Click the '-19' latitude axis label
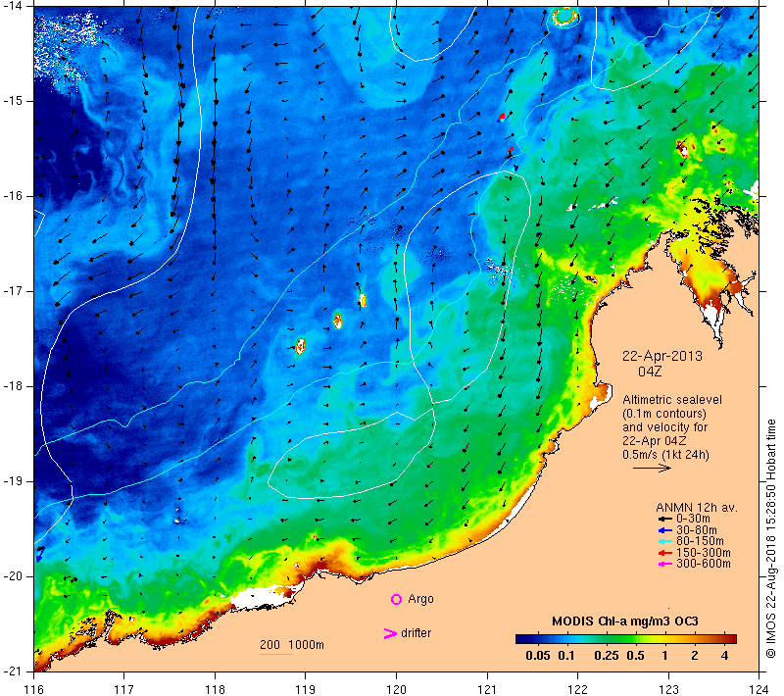This screenshot has height=696, width=784. click(x=14, y=481)
